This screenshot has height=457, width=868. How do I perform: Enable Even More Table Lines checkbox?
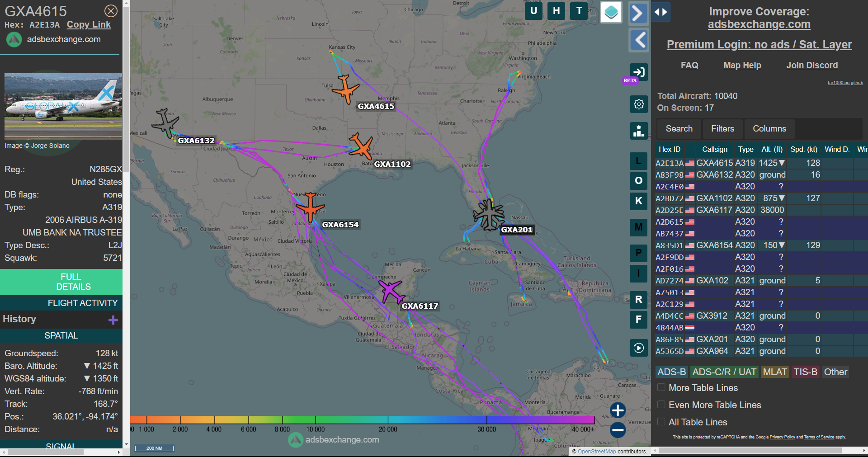coord(661,405)
